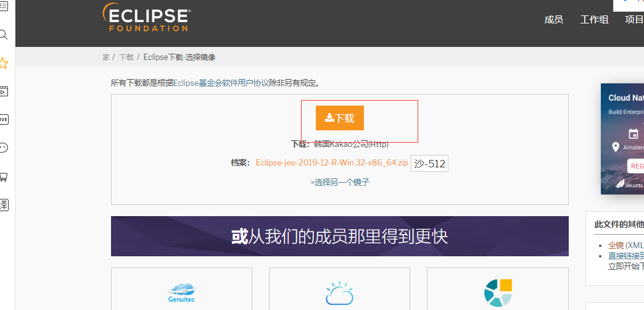Click the Cloud Native advertisement banner
The height and width of the screenshot is (310, 644).
pos(622,139)
